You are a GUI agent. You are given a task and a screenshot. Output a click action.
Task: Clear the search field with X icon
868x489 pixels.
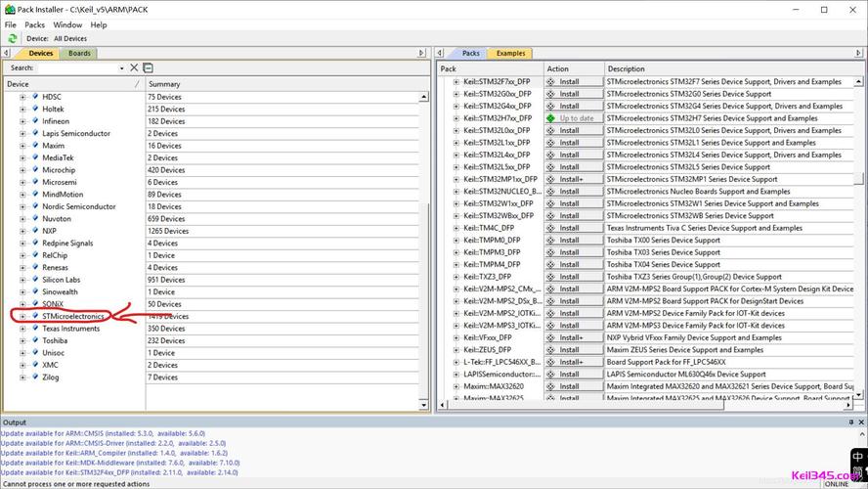[x=134, y=67]
